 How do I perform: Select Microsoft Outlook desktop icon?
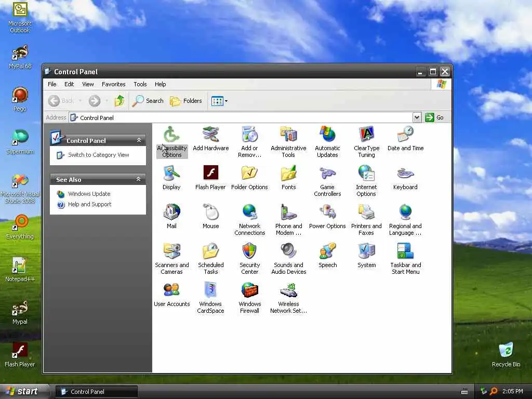tap(20, 18)
